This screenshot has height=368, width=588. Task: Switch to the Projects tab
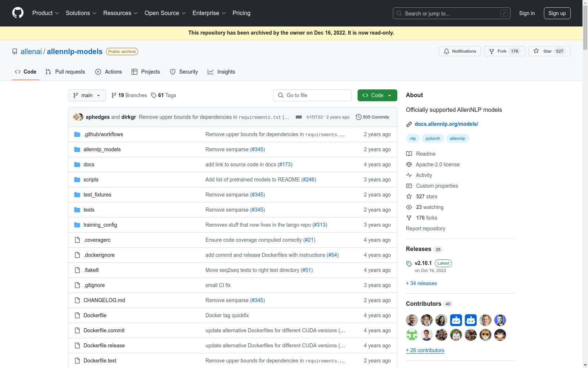point(146,72)
